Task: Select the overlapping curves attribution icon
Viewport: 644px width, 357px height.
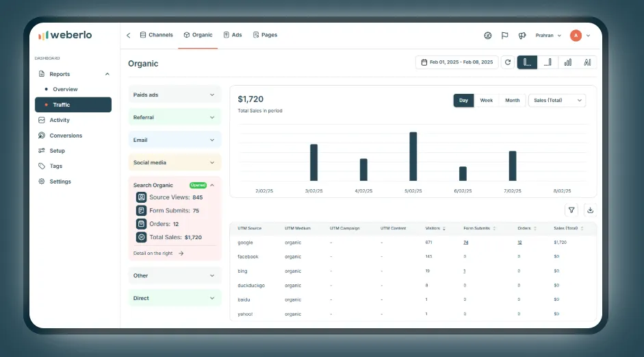Action: 587,62
